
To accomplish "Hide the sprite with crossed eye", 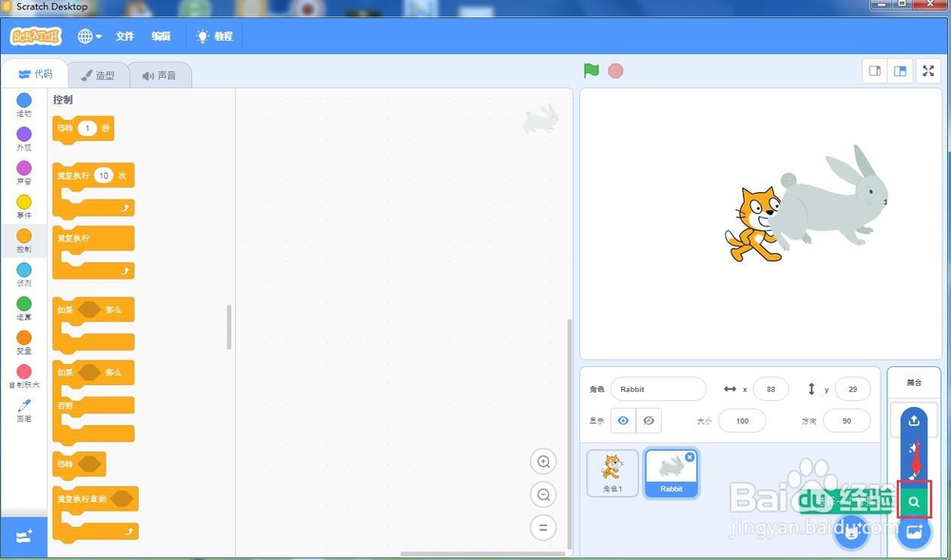I will click(x=649, y=420).
